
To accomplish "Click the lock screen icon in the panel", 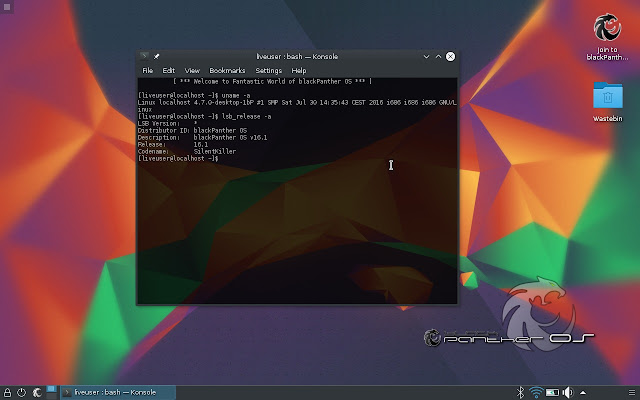I will pos(7,393).
